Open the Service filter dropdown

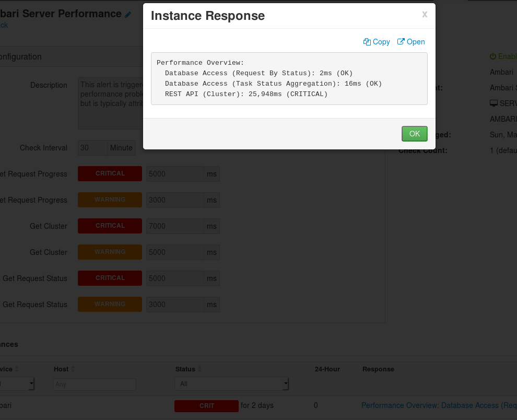(x=17, y=384)
